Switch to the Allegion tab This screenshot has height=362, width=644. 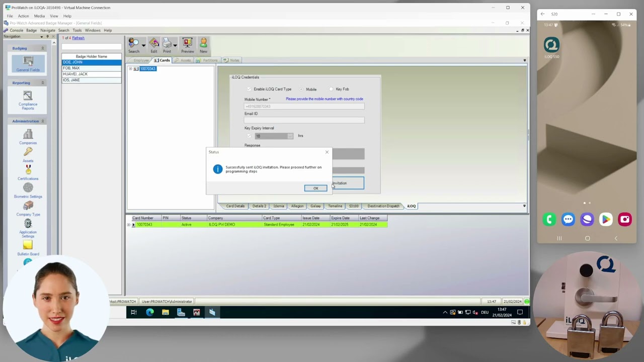297,206
